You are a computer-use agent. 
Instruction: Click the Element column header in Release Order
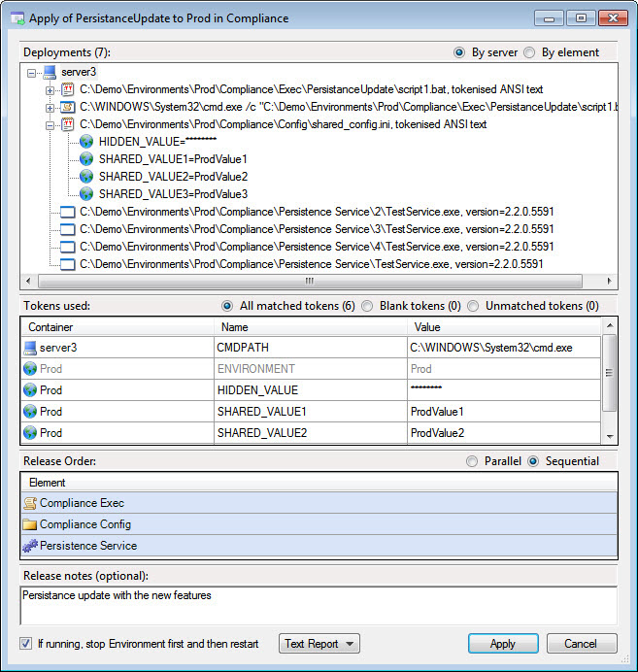(x=319, y=483)
